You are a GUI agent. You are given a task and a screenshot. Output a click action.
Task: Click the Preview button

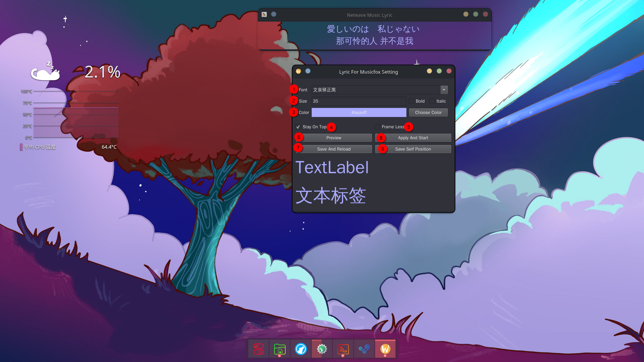coord(334,138)
